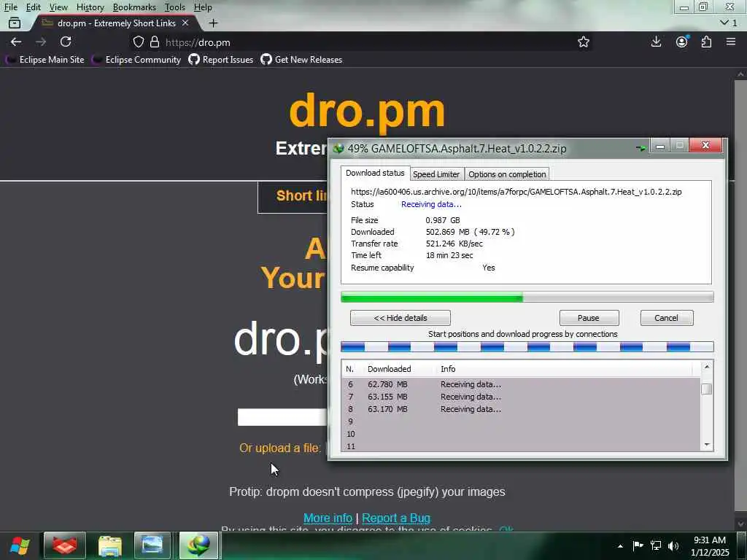The height and width of the screenshot is (560, 747).
Task: View site security via padlock icon
Action: coord(155,42)
